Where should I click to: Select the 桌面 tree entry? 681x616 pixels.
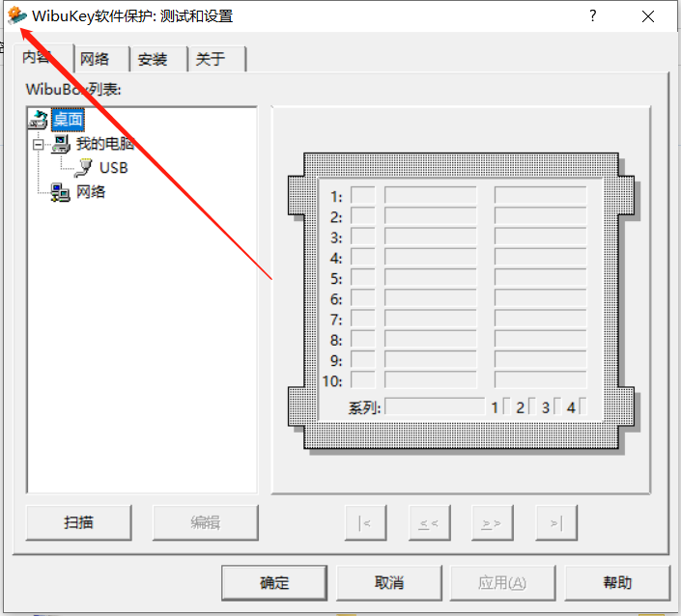[69, 120]
